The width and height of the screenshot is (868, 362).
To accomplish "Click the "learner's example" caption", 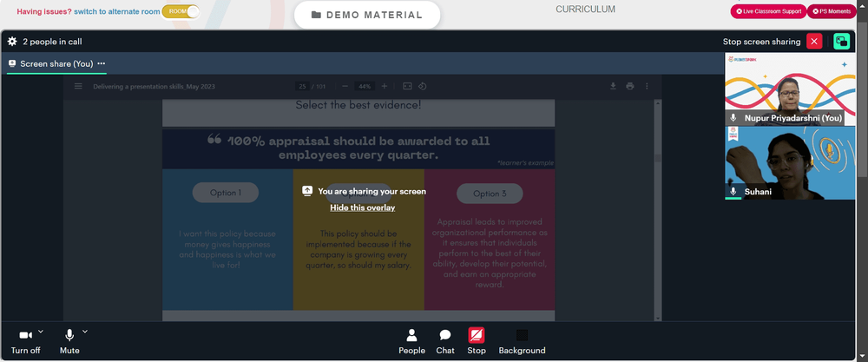I will [525, 162].
